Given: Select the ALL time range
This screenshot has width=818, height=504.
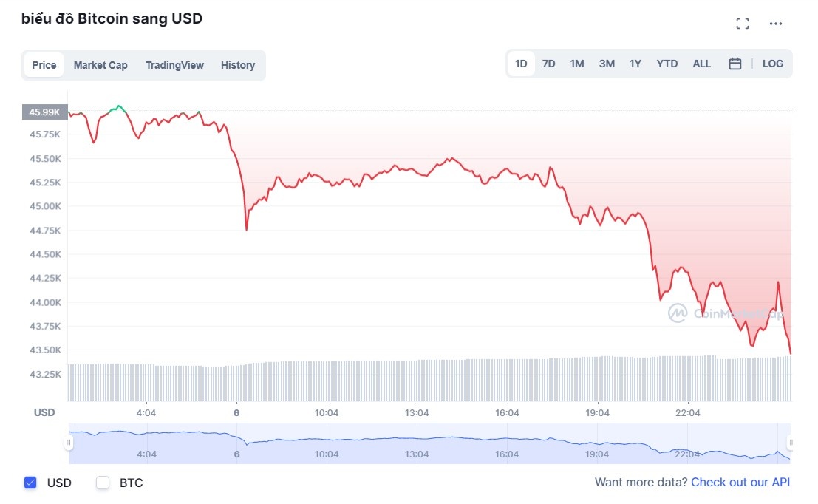Looking at the screenshot, I should [701, 64].
